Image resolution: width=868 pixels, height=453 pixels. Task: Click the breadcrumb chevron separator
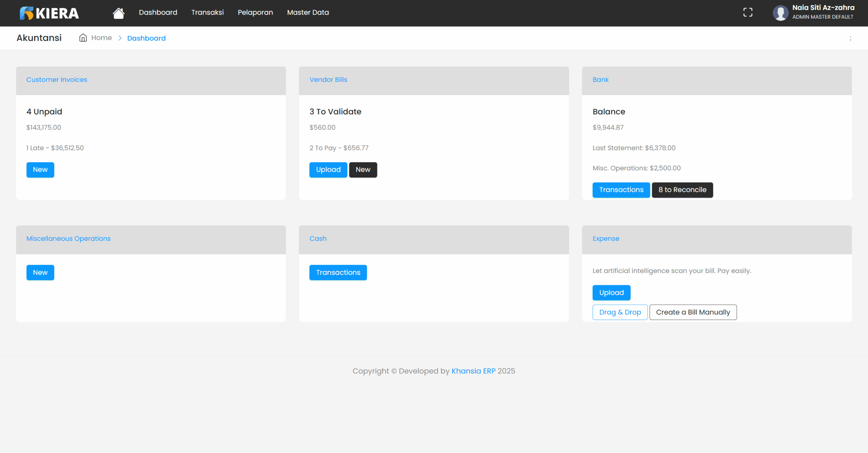pos(120,38)
